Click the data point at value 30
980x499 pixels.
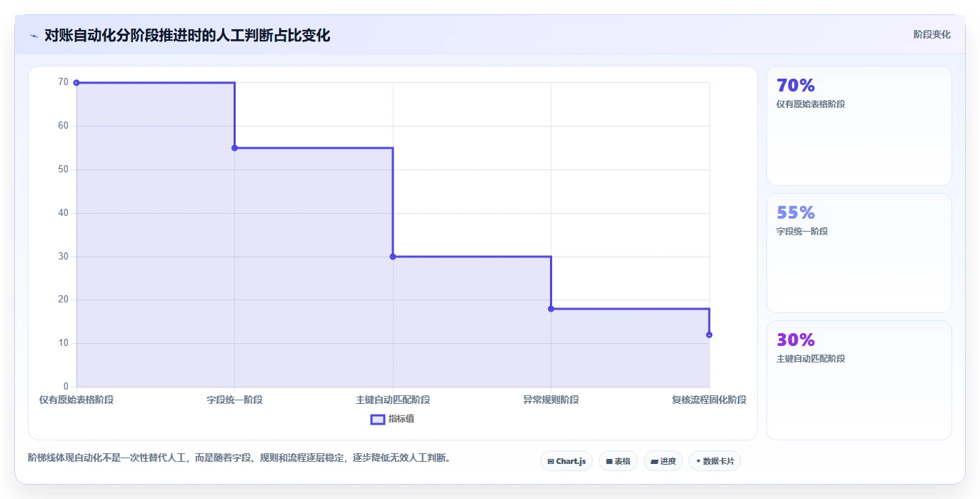point(393,257)
